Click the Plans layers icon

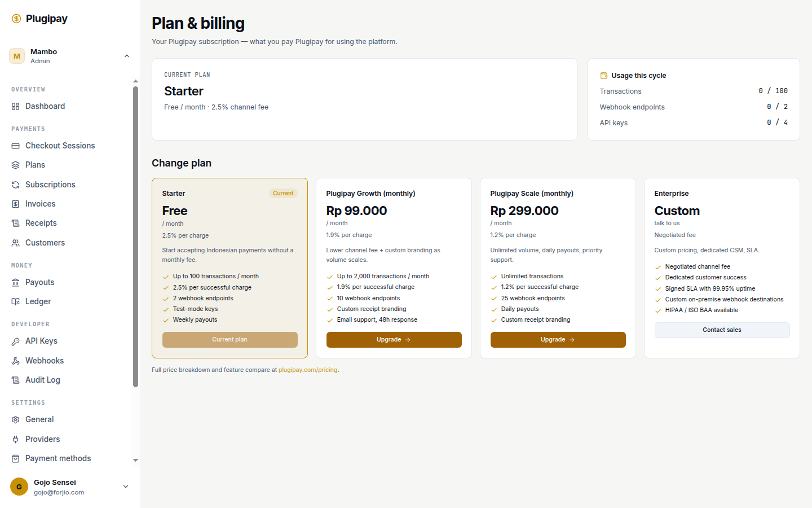(x=15, y=165)
